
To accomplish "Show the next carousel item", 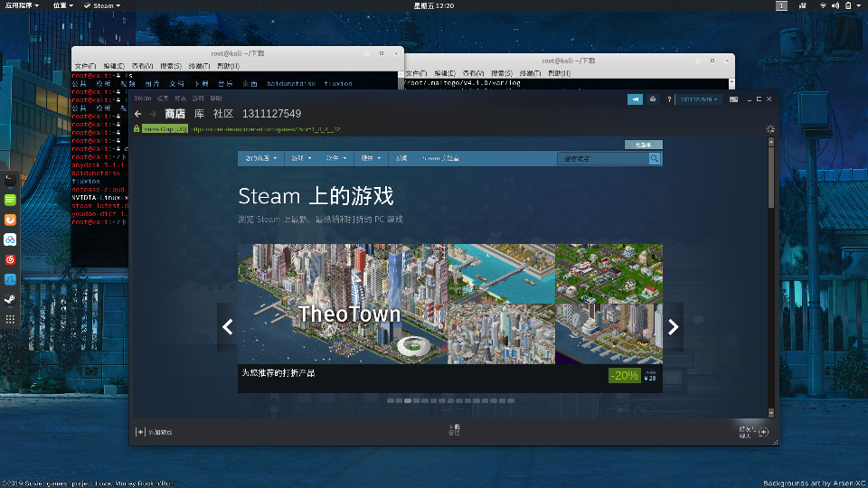I will (673, 327).
